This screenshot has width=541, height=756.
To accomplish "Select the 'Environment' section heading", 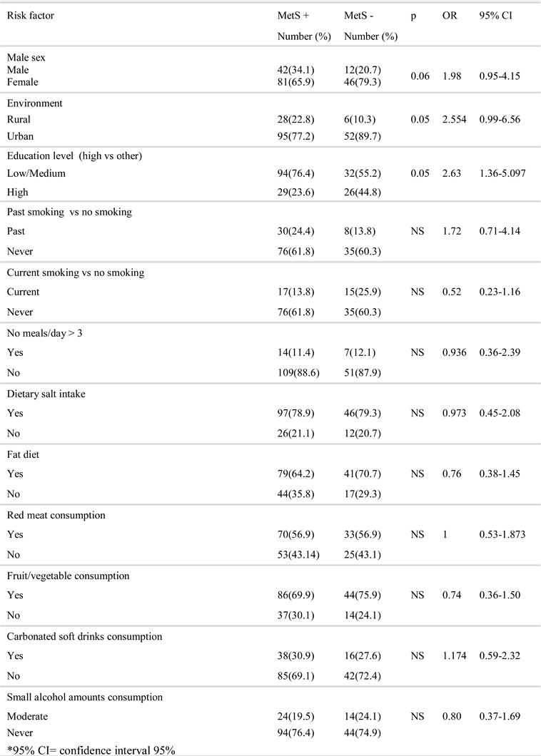I will click(33, 103).
